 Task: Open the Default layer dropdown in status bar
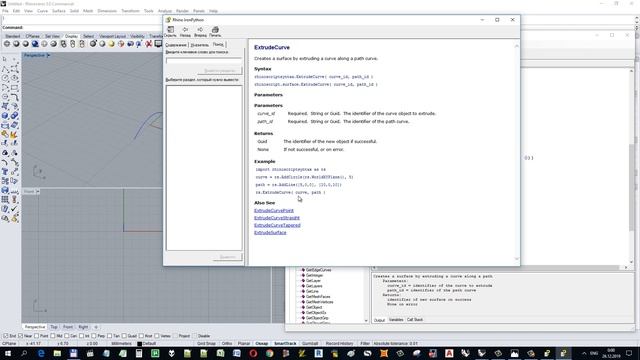[x=149, y=344]
